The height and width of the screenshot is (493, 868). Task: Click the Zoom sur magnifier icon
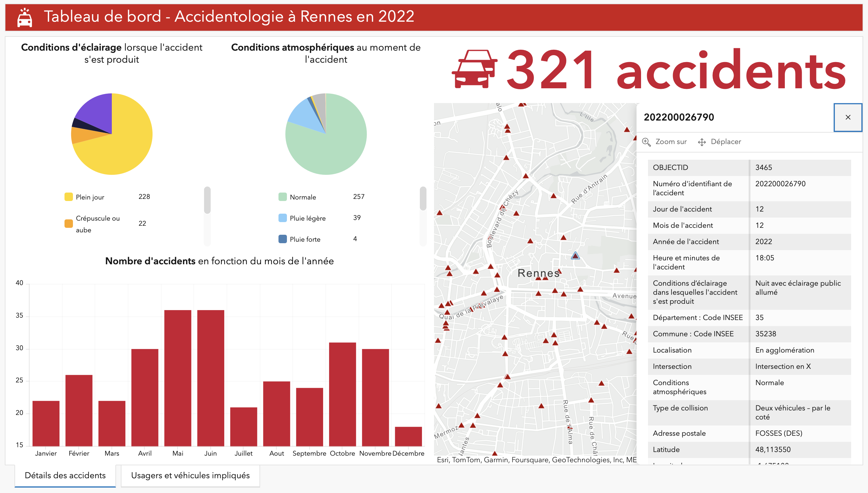[646, 142]
